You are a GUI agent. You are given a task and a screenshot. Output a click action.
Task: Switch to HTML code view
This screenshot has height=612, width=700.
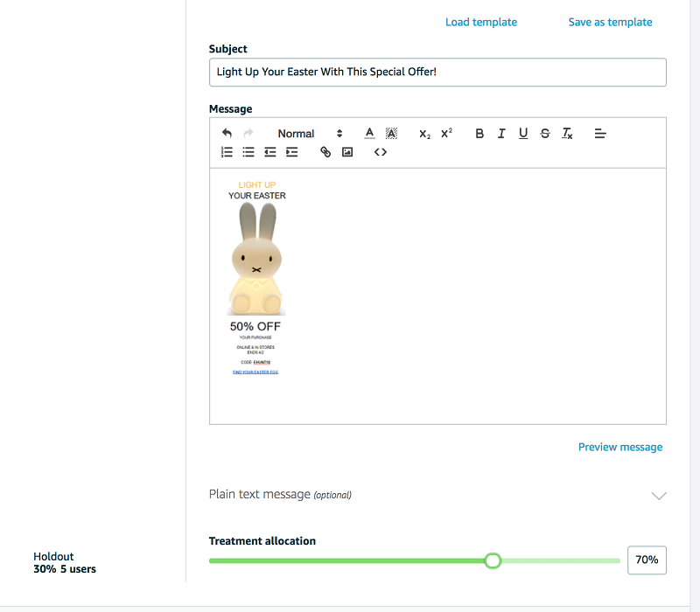(x=381, y=152)
